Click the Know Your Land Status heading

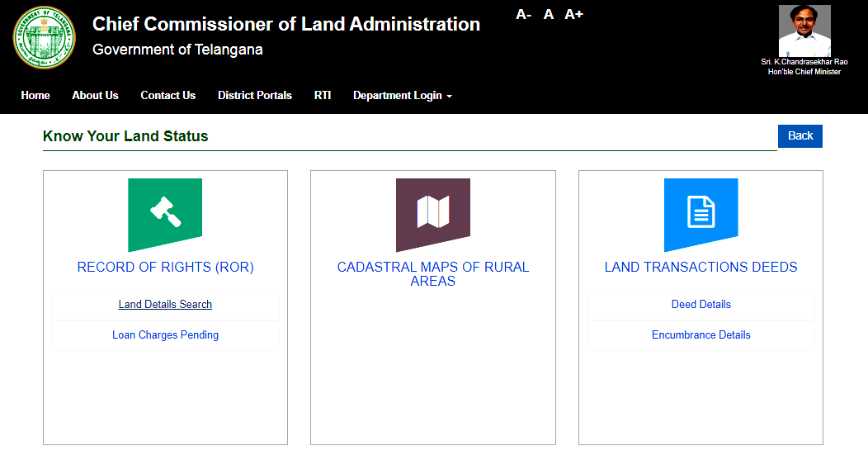125,136
